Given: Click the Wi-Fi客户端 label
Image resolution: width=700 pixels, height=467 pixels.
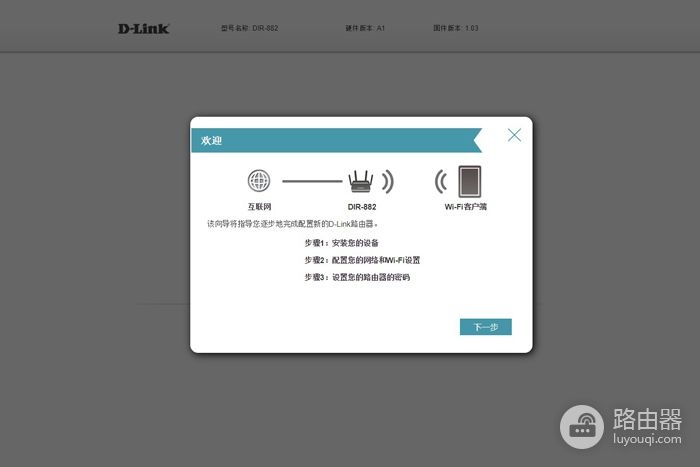Looking at the screenshot, I should click(x=466, y=207).
